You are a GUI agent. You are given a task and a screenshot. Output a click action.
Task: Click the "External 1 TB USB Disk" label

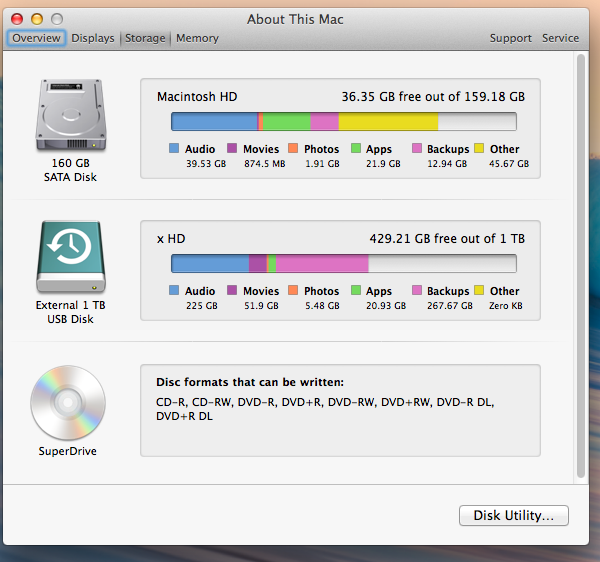(x=70, y=312)
